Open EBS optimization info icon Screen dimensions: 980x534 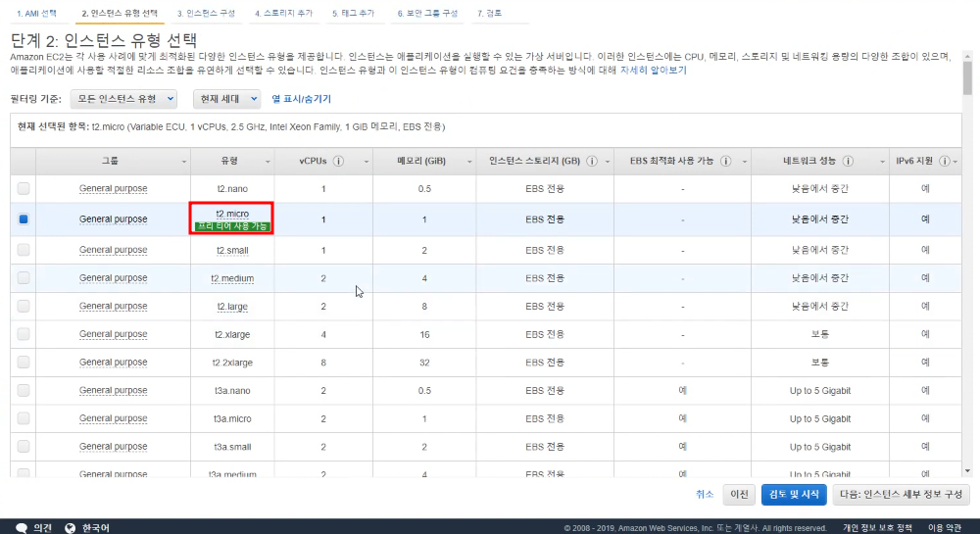[x=725, y=161]
